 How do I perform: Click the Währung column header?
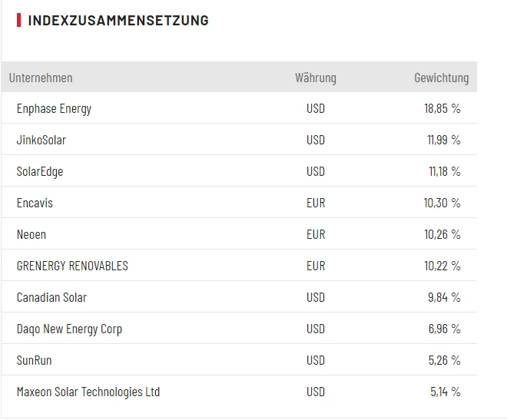pos(315,78)
